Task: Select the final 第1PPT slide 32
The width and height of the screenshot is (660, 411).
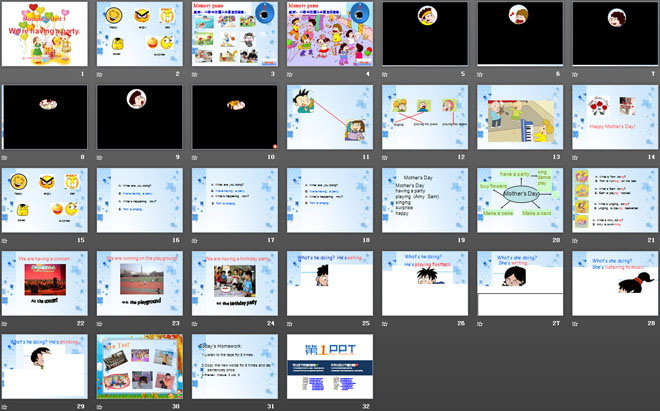Action: pos(330,366)
